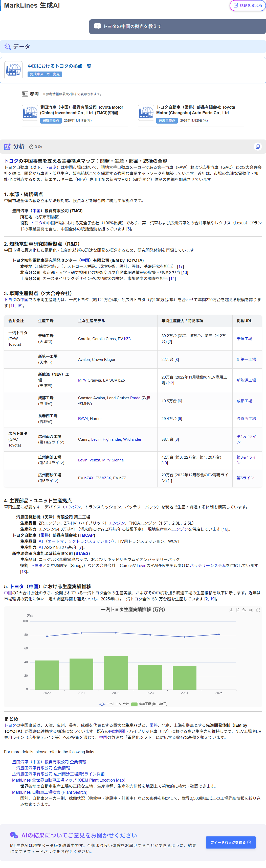Click the factory thumbnail on the data card
266x868 pixels.
click(13, 70)
